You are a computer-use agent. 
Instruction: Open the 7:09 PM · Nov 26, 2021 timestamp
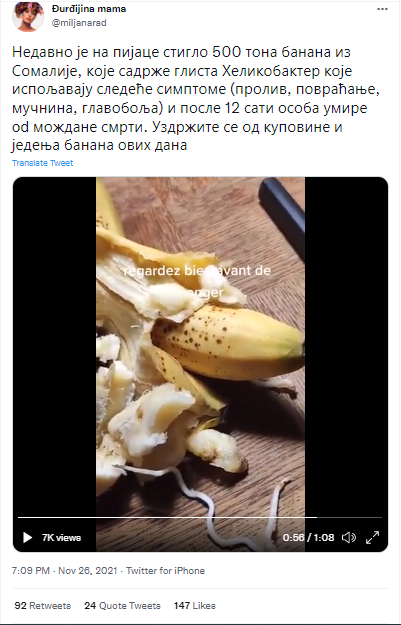coord(65,571)
